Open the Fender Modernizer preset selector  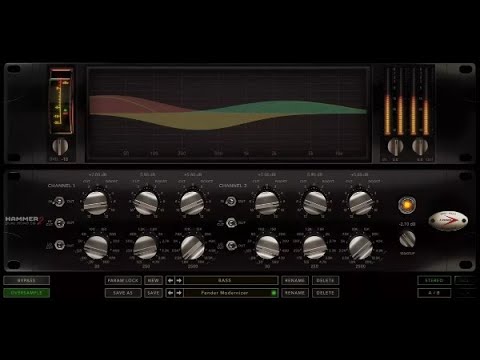click(x=231, y=293)
